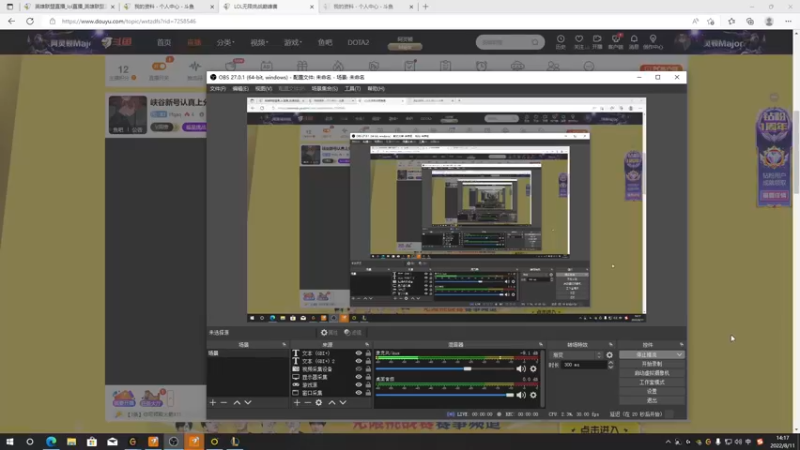Open transition properties gear beside 渐变
This screenshot has width=800, height=450.
(609, 355)
